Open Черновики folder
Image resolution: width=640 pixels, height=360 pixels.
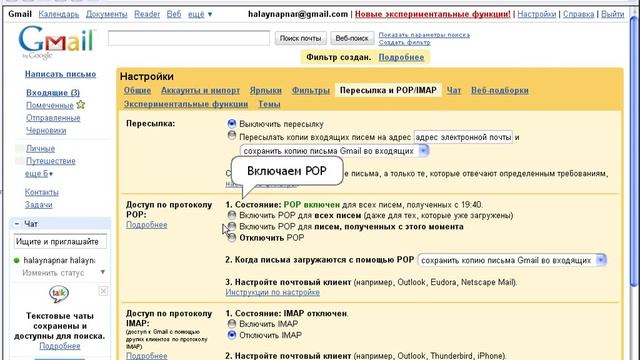(x=46, y=131)
